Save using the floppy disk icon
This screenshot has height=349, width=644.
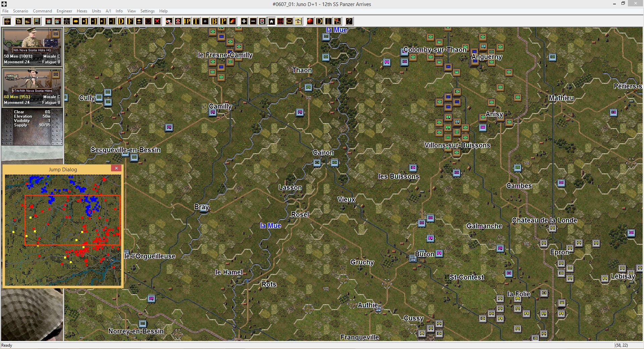[x=37, y=21]
